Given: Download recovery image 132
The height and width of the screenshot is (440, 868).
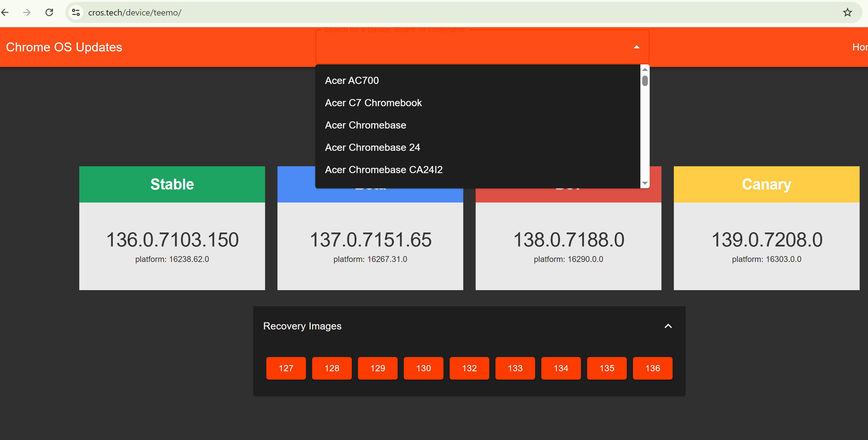Looking at the screenshot, I should click(x=469, y=368).
